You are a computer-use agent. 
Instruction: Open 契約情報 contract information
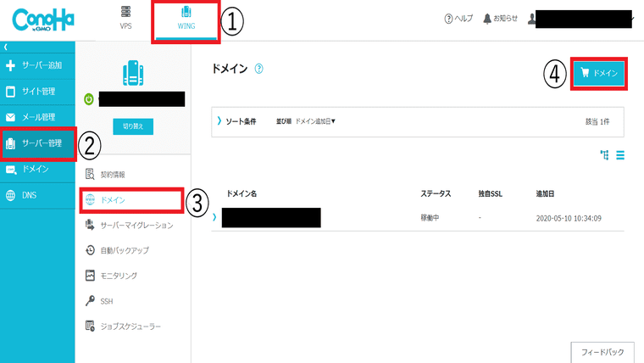click(105, 175)
